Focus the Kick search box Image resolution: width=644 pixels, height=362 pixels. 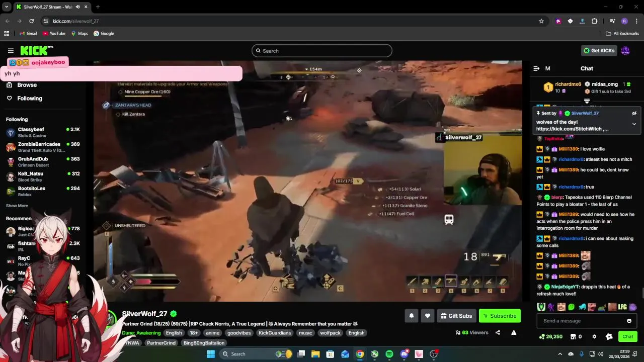click(322, 51)
